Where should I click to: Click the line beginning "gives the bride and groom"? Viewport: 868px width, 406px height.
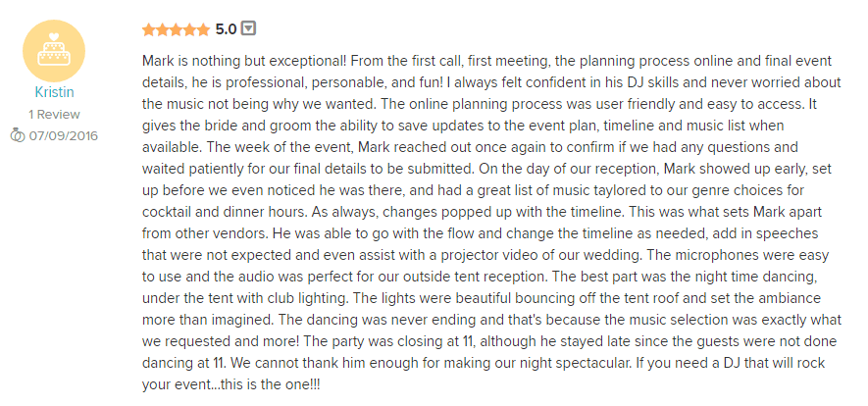(x=463, y=126)
